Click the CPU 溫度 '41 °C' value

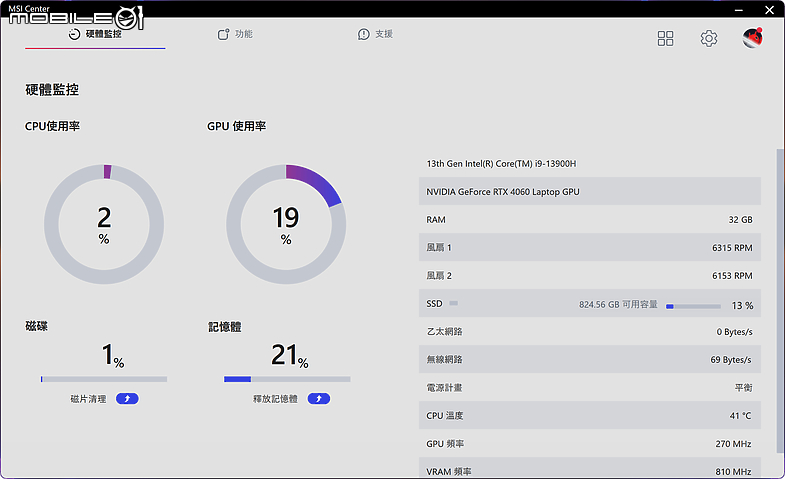(x=740, y=416)
